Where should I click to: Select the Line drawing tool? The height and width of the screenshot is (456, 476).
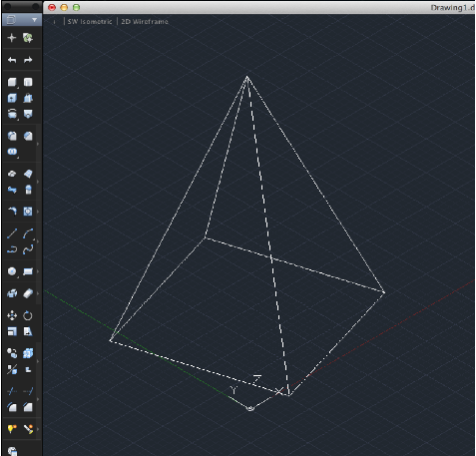(12, 233)
